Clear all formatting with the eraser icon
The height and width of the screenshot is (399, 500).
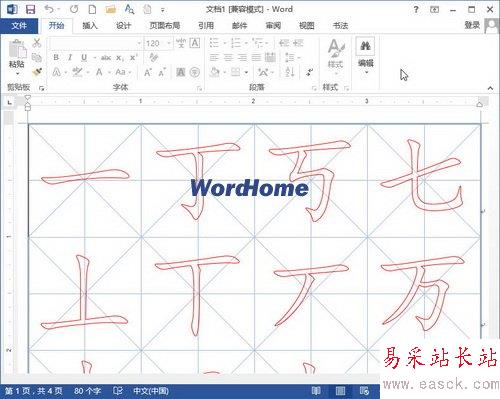(x=154, y=57)
